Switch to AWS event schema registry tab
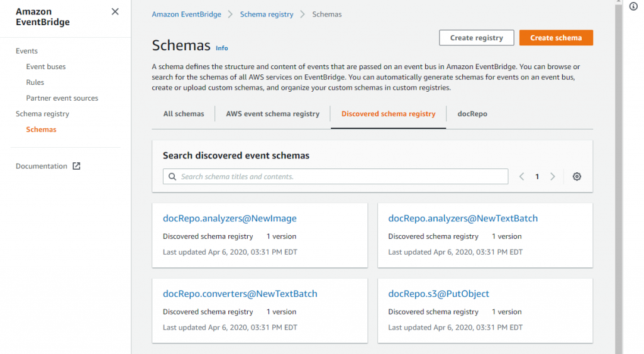This screenshot has width=644, height=354. 272,114
